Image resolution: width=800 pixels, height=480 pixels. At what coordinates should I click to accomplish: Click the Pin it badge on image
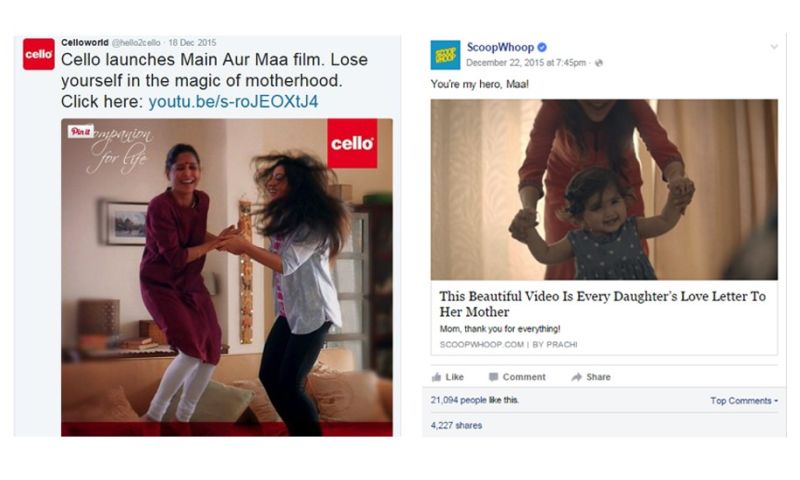pyautogui.click(x=81, y=132)
